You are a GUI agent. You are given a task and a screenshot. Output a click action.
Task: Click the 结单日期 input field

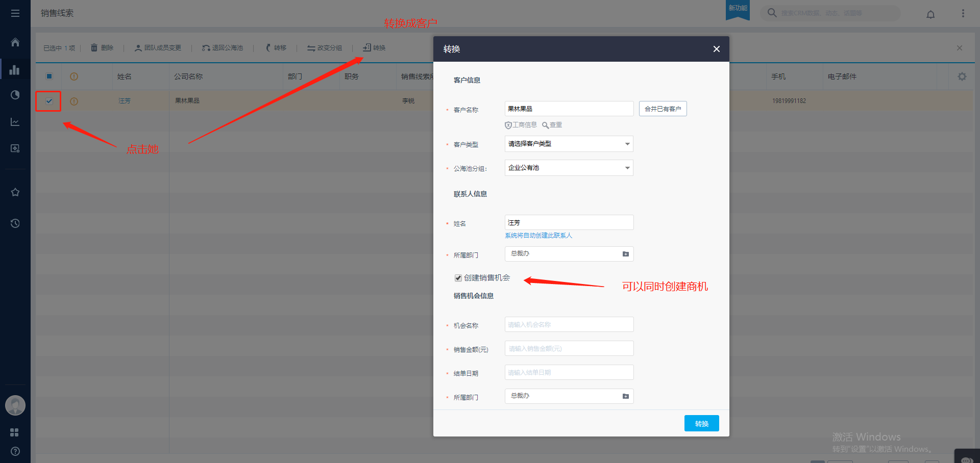click(569, 372)
